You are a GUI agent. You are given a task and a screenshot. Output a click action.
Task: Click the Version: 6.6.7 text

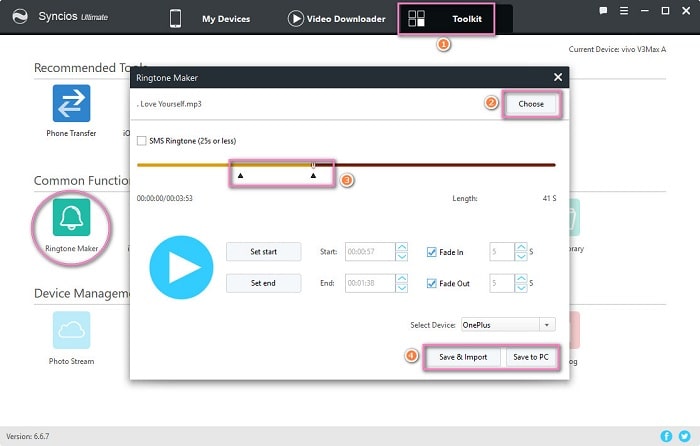28,436
